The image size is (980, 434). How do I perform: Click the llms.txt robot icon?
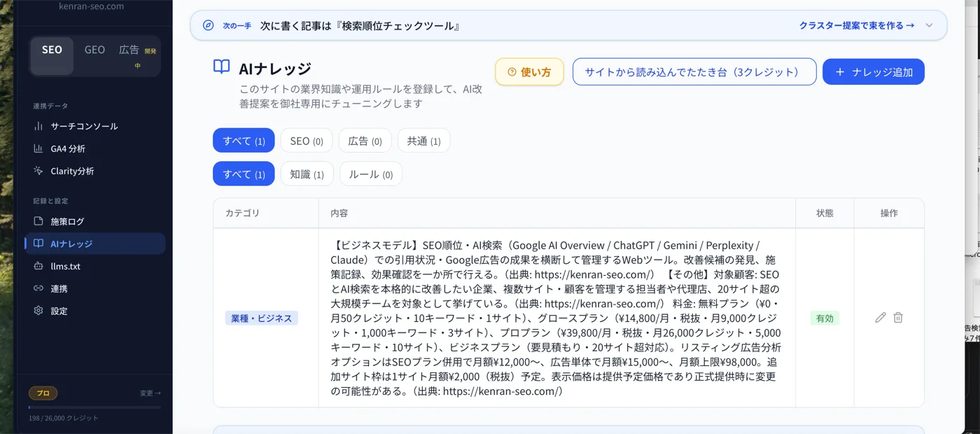[x=38, y=266]
